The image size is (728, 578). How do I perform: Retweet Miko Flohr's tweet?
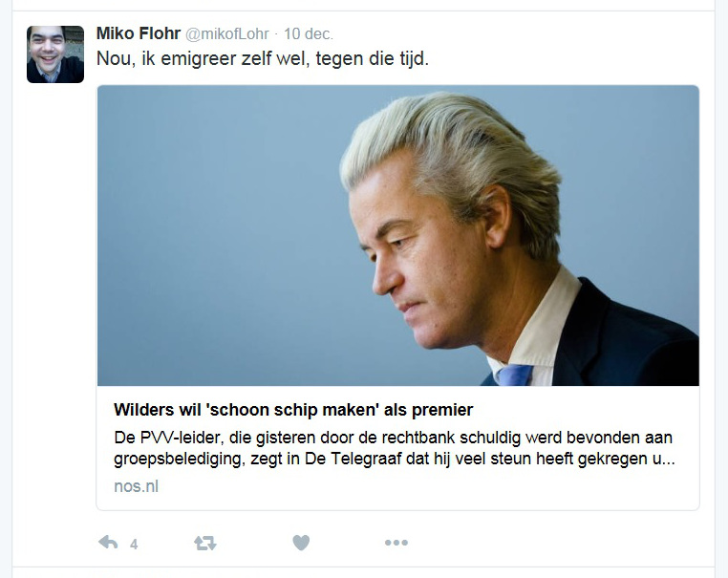(x=205, y=543)
